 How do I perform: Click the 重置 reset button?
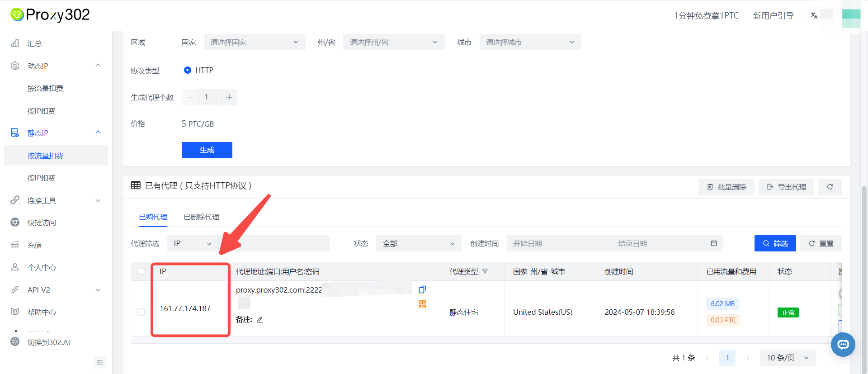(821, 243)
